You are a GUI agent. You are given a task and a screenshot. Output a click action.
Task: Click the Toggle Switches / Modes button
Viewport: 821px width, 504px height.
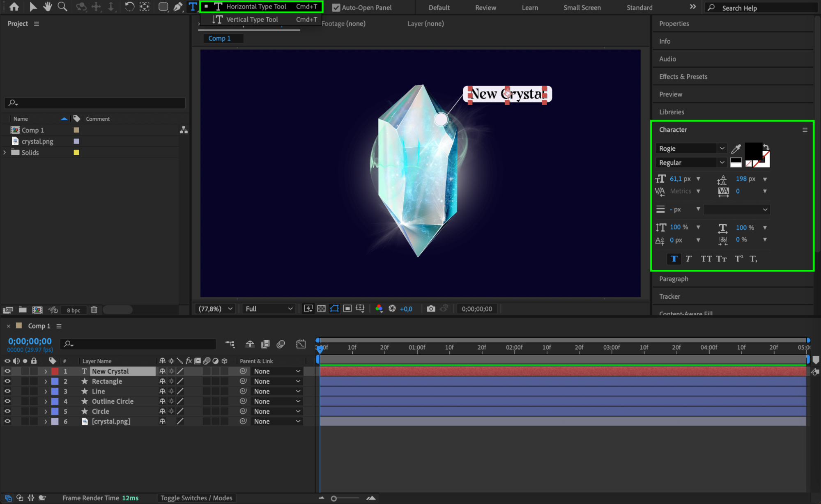(x=196, y=498)
